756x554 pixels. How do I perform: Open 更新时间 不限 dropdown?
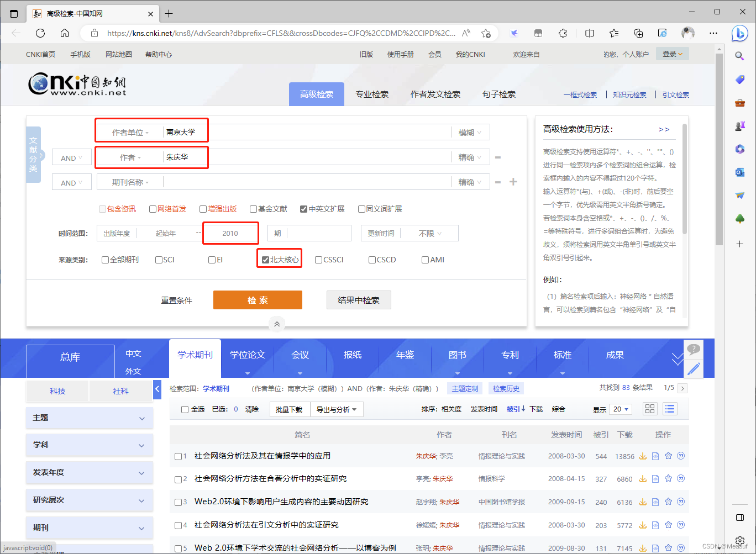point(429,234)
